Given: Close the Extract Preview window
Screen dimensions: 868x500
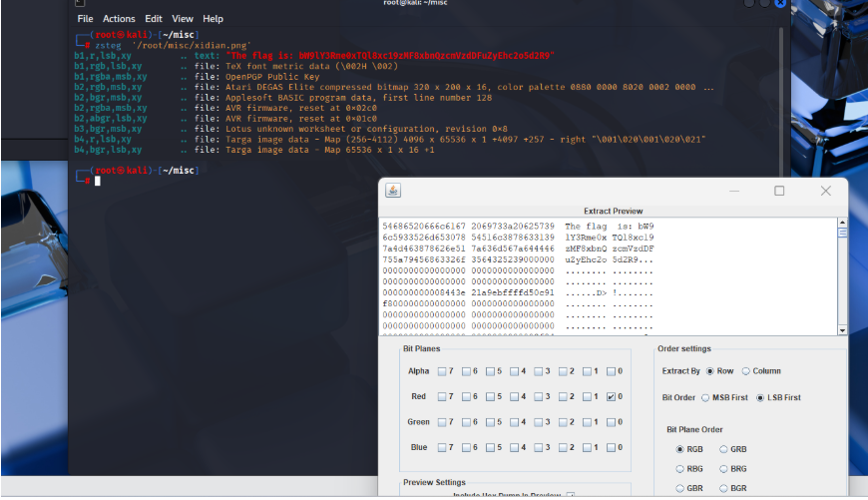Looking at the screenshot, I should coord(826,191).
